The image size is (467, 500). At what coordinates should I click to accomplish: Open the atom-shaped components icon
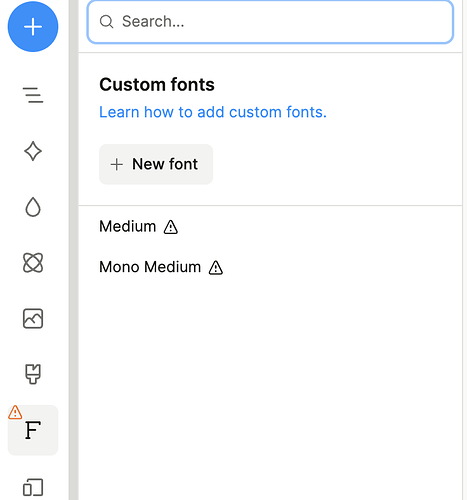tap(33, 263)
